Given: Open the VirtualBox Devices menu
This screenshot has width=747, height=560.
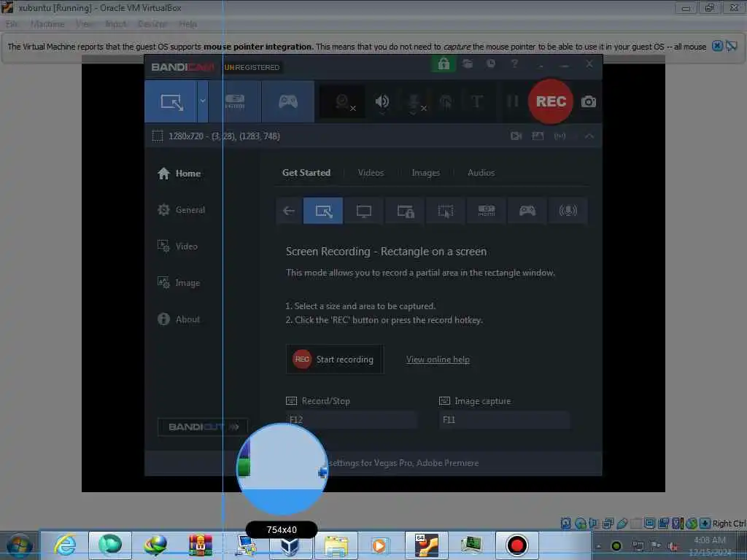Looking at the screenshot, I should coord(152,24).
